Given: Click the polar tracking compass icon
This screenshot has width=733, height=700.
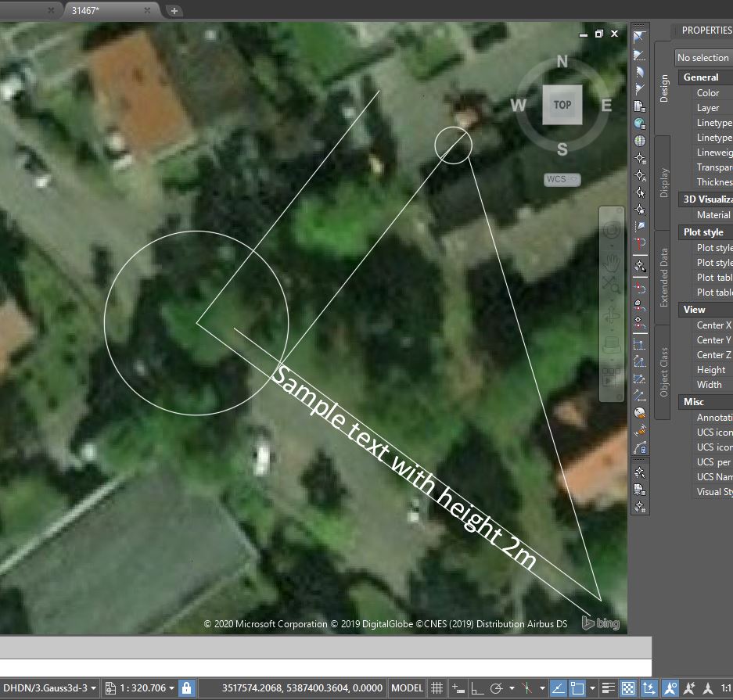Looking at the screenshot, I should [498, 688].
